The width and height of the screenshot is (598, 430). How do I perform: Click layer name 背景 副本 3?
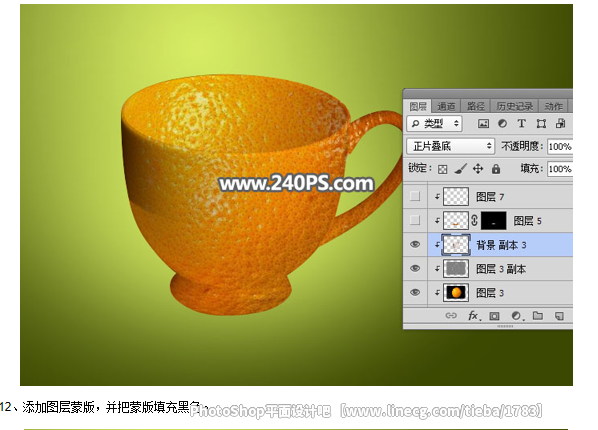click(501, 245)
